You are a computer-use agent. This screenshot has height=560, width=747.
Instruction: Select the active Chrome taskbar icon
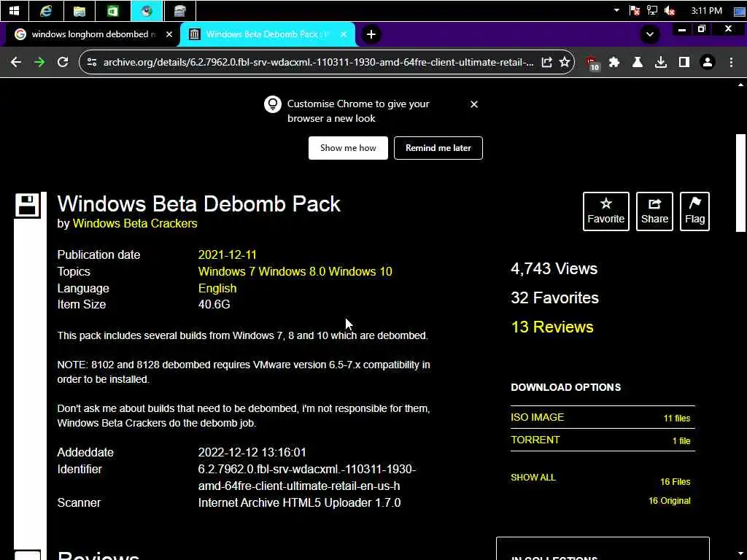tap(146, 10)
